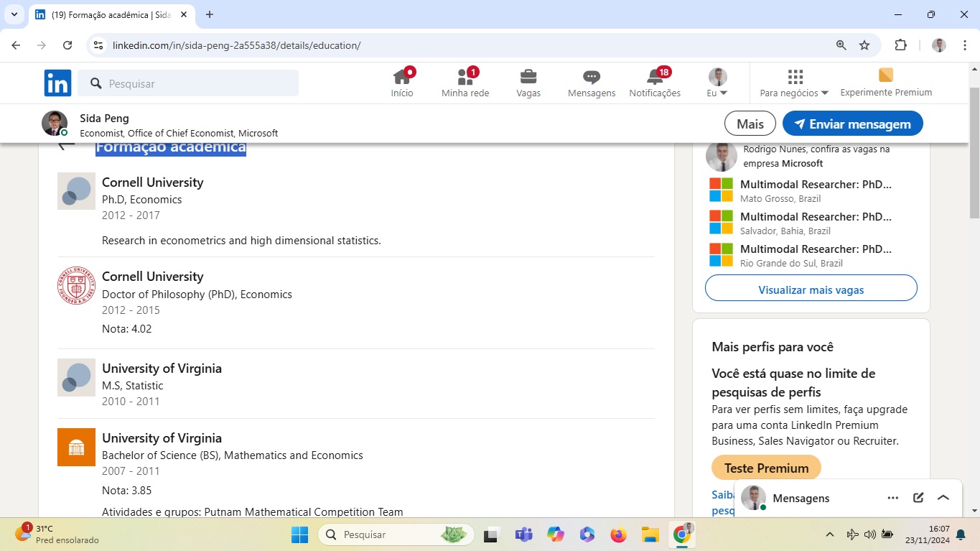Open the Vagas briefcase icon
This screenshot has height=551, width=980.
pos(528,83)
